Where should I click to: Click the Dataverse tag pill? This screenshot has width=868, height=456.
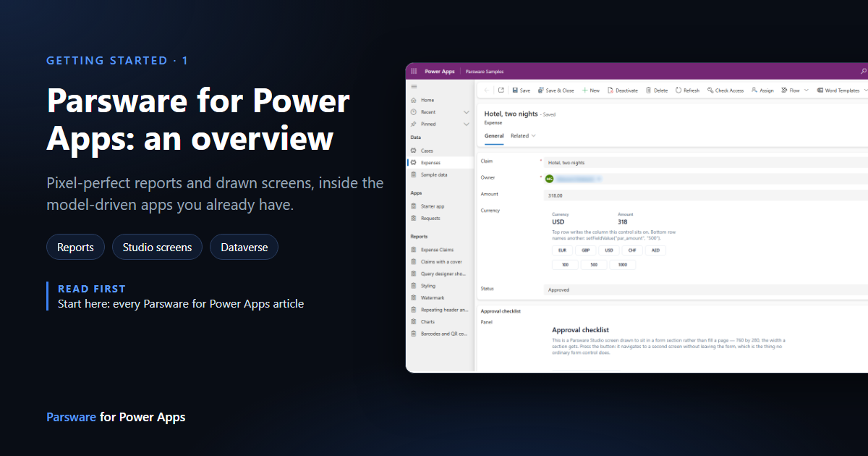click(x=244, y=247)
